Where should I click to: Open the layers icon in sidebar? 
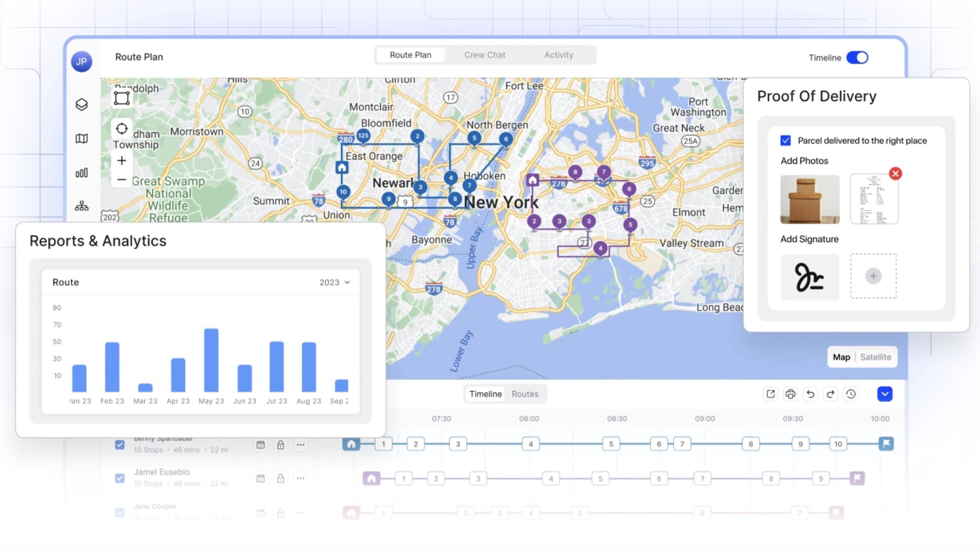[81, 104]
